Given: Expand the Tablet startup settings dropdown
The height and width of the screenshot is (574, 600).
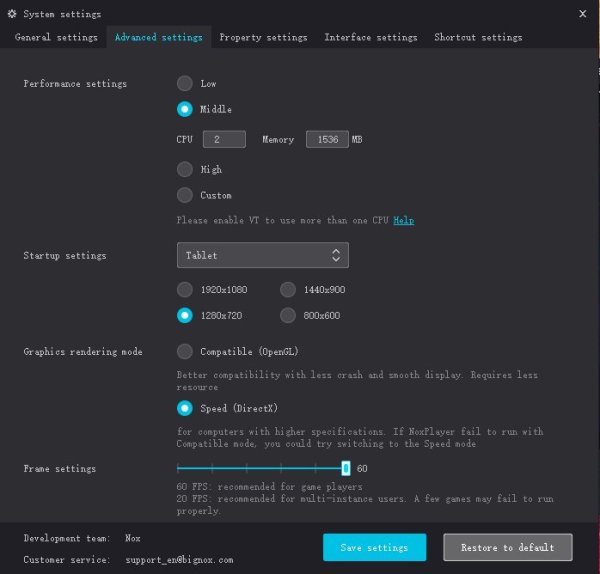Looking at the screenshot, I should tap(263, 256).
